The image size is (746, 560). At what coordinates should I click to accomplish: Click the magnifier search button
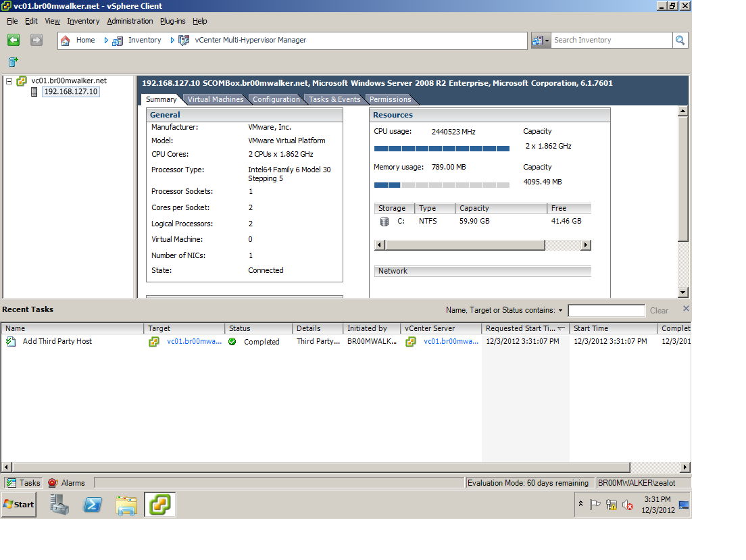tap(680, 41)
